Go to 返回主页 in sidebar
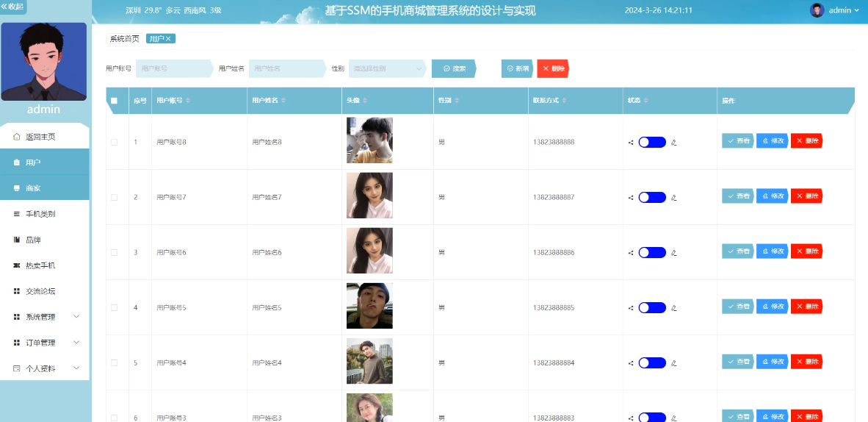Viewport: 868px width, 422px height. click(x=44, y=137)
